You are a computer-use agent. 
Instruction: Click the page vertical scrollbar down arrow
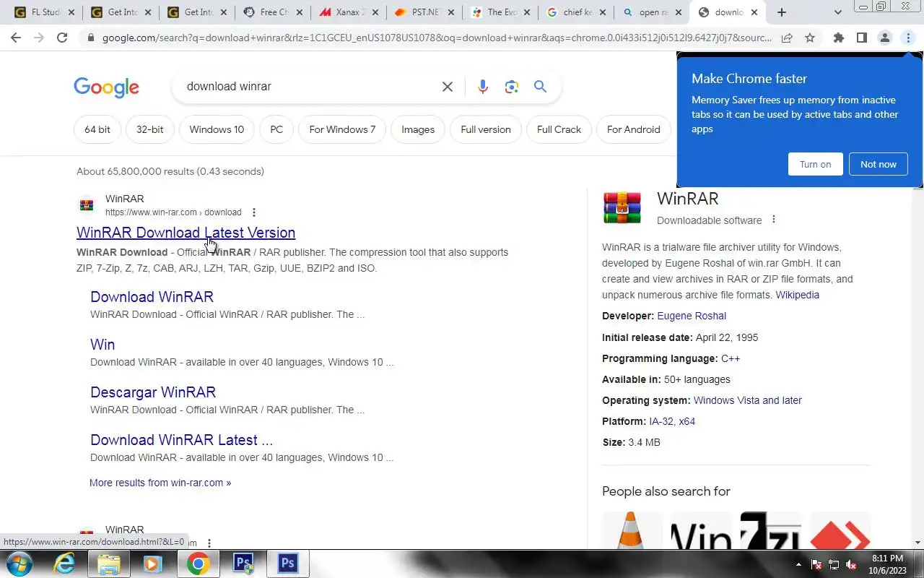click(x=918, y=543)
